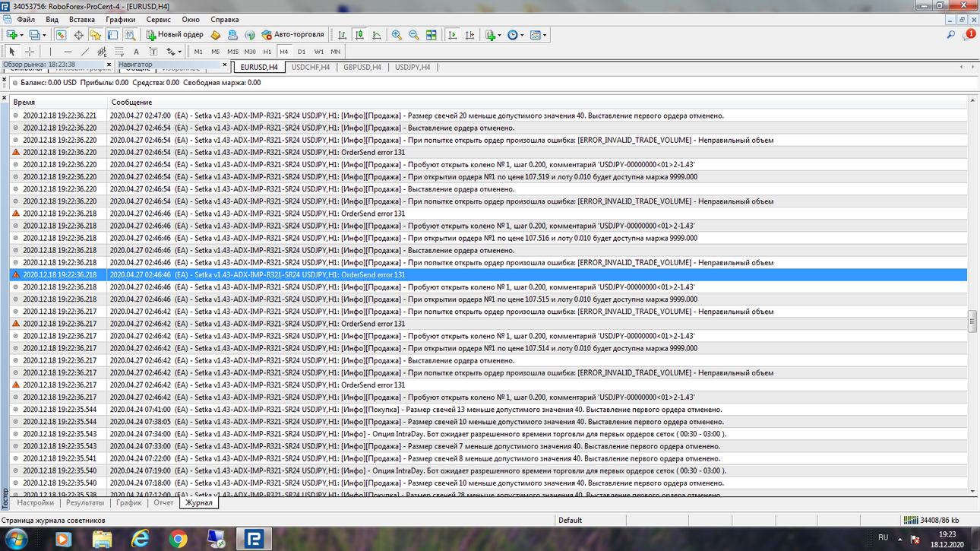
Task: Open the Profiles toolbar icon
Action: tap(34, 35)
